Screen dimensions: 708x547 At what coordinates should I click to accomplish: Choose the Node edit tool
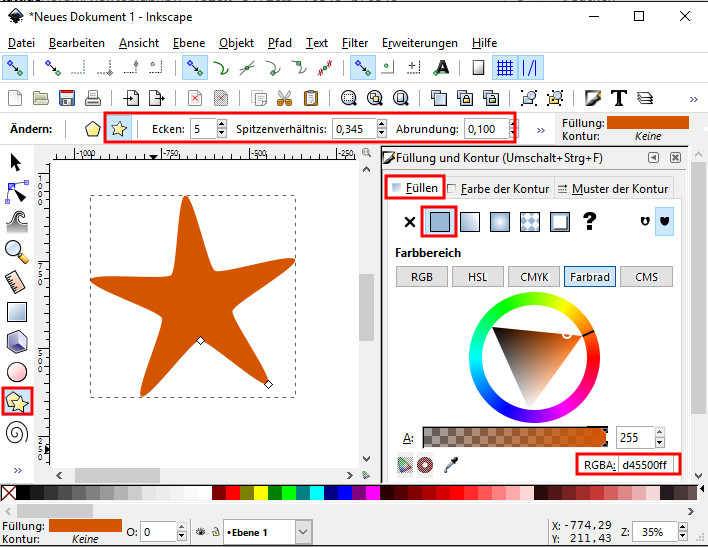tap(17, 191)
